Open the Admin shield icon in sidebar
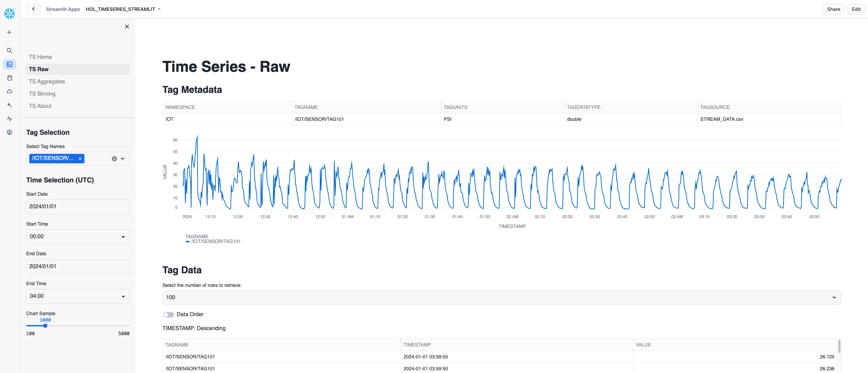Screen dimensions: 868x373 pyautogui.click(x=10, y=132)
